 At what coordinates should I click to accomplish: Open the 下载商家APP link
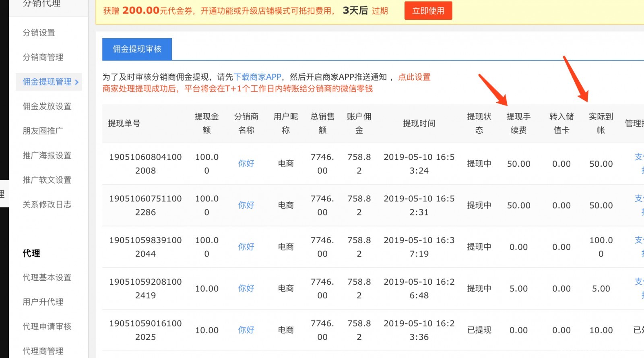[x=258, y=77]
